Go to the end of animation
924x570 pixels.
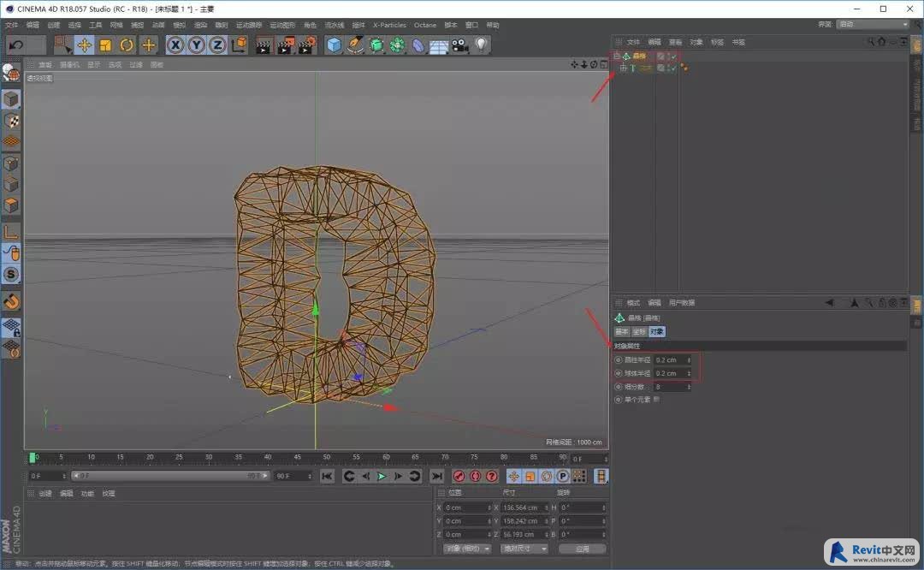pos(436,476)
